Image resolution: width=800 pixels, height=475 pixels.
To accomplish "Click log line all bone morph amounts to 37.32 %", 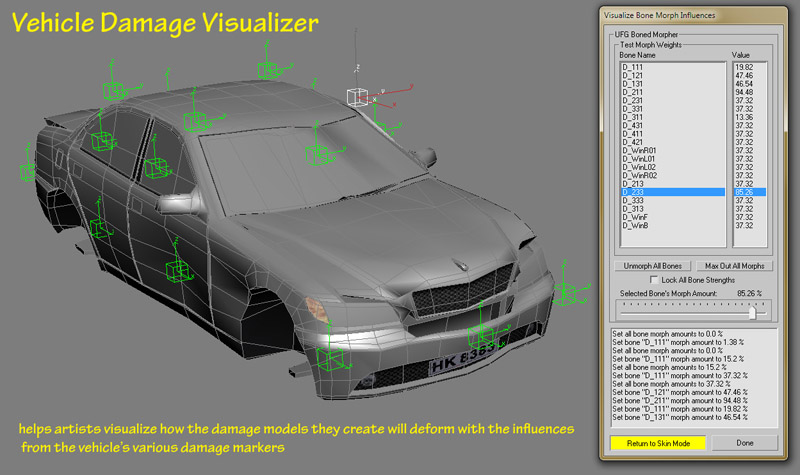I will click(671, 384).
